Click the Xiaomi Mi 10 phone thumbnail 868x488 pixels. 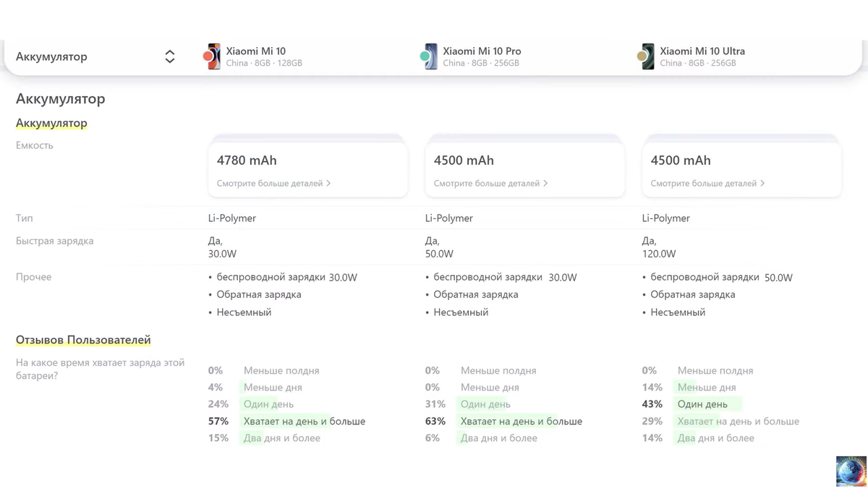click(x=211, y=56)
